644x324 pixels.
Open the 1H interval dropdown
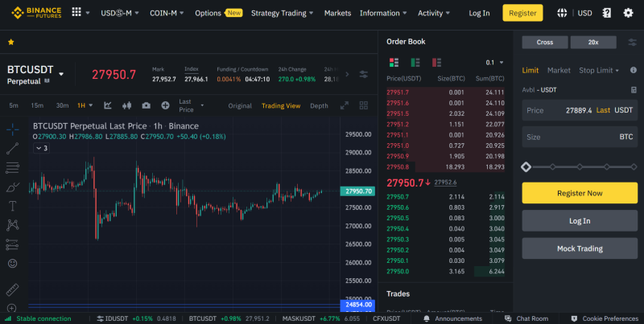click(x=85, y=105)
